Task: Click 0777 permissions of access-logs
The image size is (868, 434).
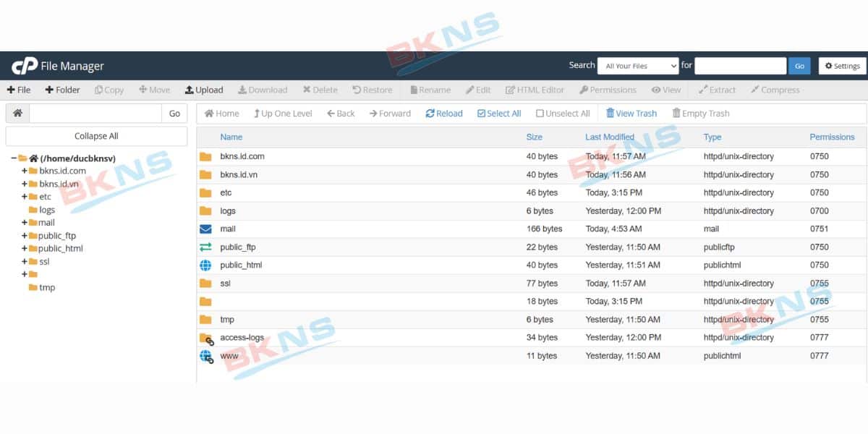Action: click(x=820, y=338)
